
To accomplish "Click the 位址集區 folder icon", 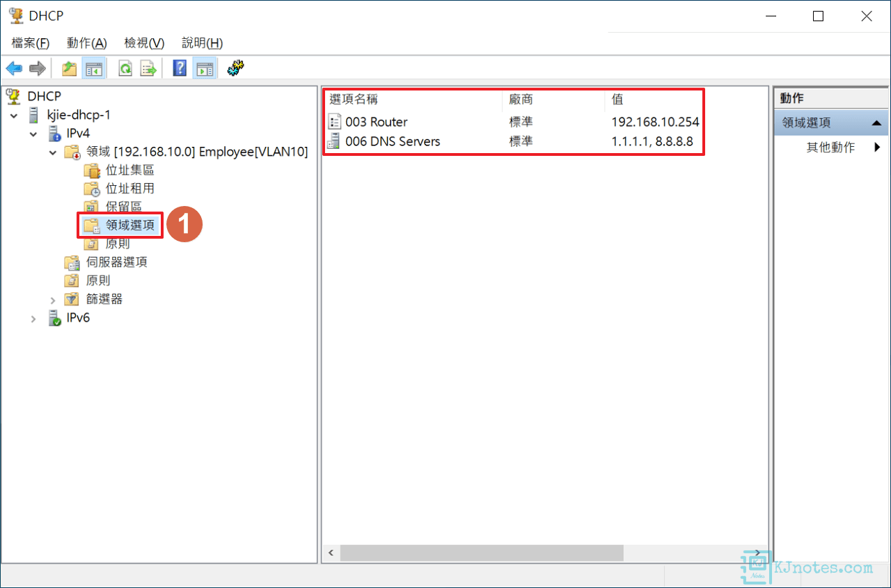I will [93, 170].
